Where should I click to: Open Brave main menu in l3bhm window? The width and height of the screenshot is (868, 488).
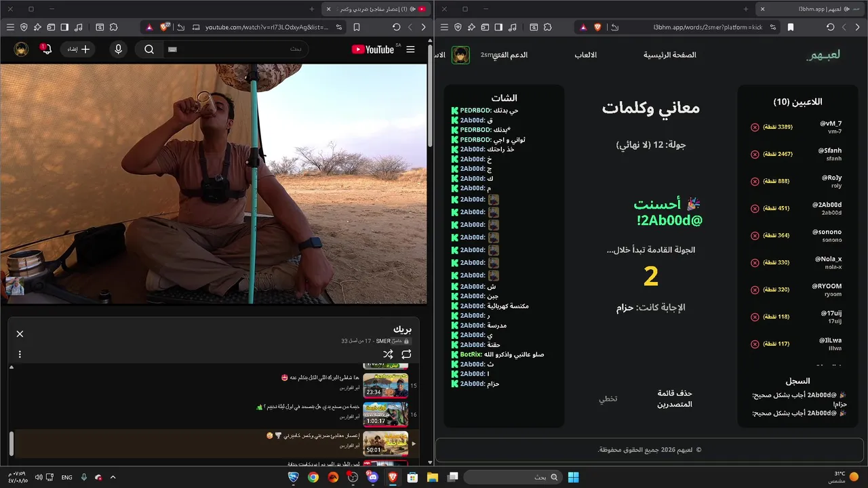tap(443, 27)
